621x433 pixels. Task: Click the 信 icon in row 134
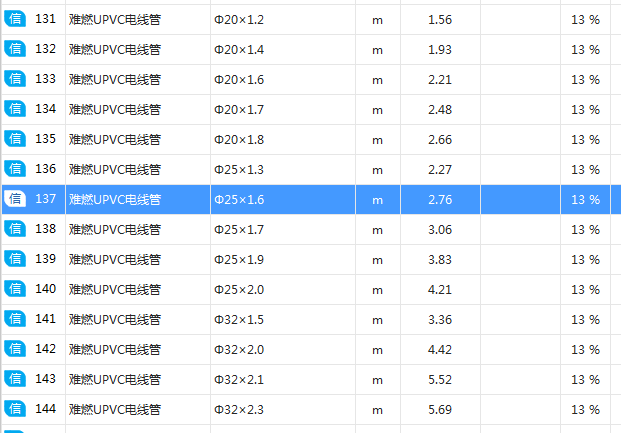[15, 109]
